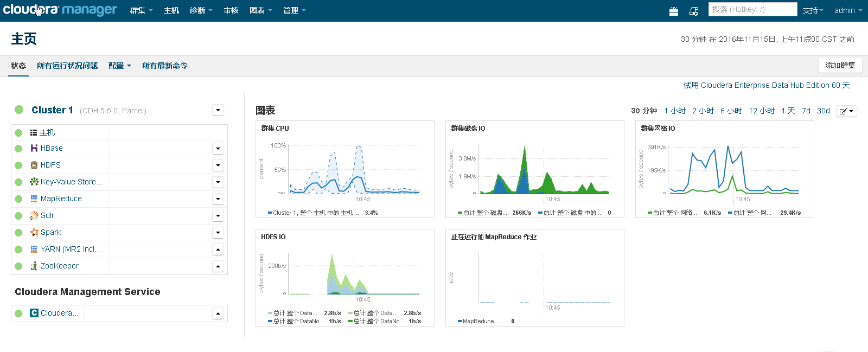
Task: Expand the Cluster 1 actions dropdown
Action: point(218,110)
